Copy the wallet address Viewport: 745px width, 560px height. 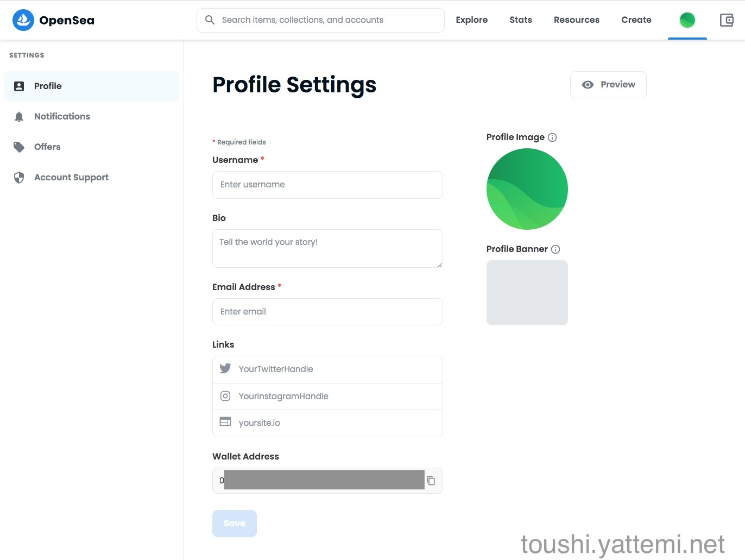click(431, 481)
